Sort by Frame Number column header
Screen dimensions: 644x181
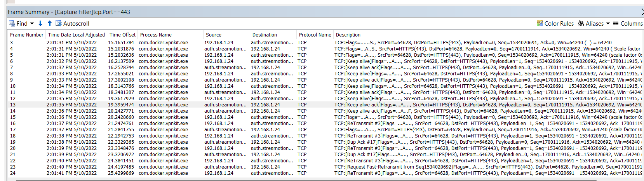(x=26, y=35)
